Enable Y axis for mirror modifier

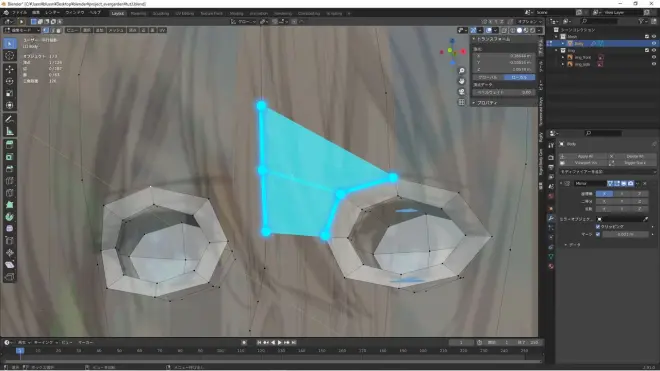coord(622,194)
